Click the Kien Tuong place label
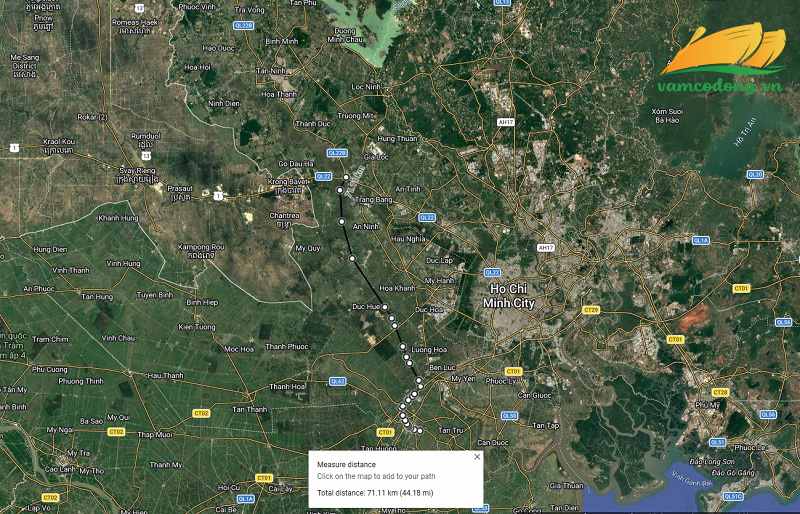Screen dimensions: 800x514 pos(197,327)
